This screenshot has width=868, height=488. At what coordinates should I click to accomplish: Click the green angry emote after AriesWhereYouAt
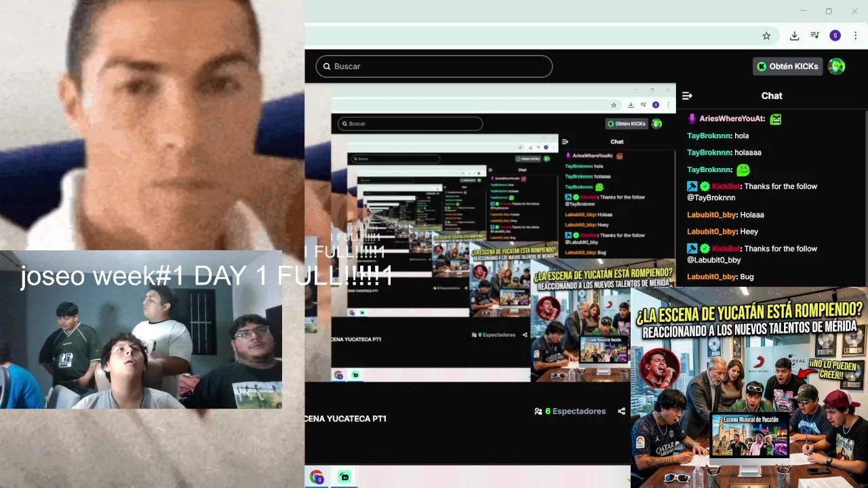tap(776, 119)
